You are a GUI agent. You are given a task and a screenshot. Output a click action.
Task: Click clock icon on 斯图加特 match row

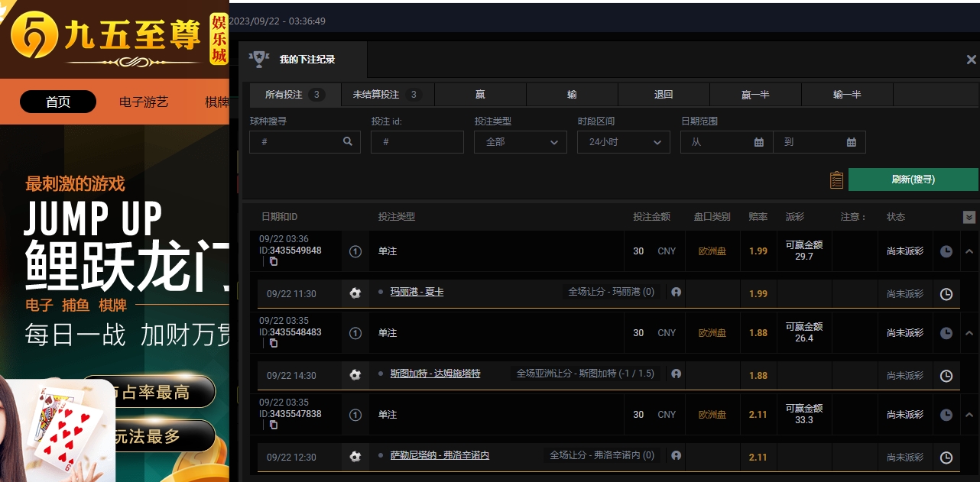tap(946, 376)
